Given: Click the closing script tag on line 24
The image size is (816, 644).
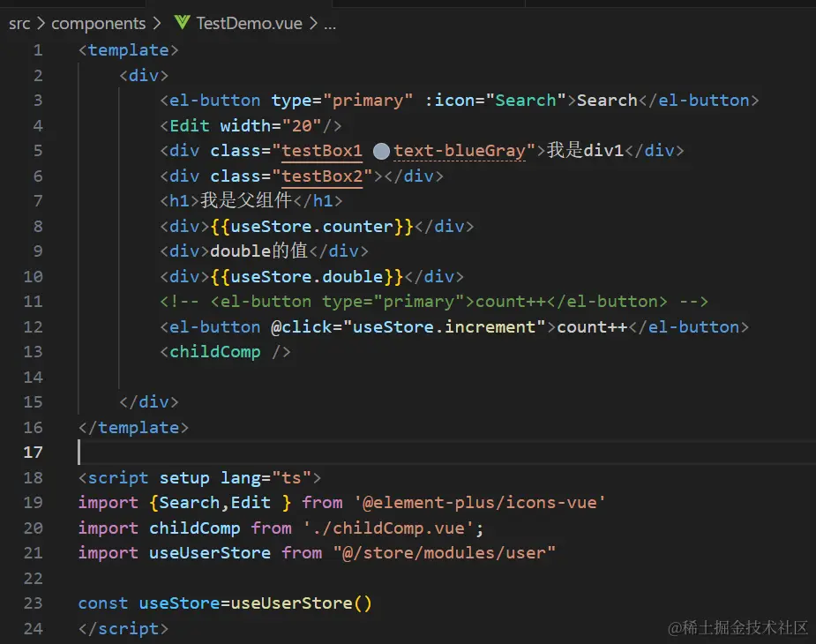Looking at the screenshot, I should 124,628.
